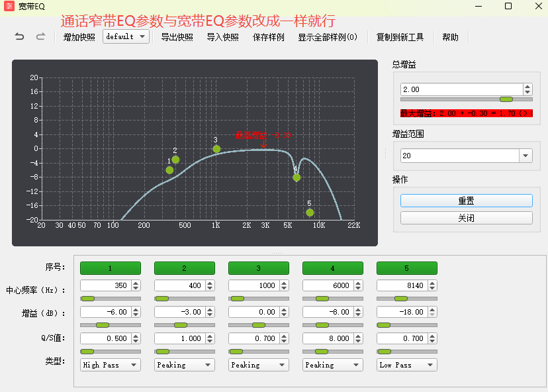Image resolution: width=548 pixels, height=392 pixels.
Task: Click the undo arrow icon
Action: [20, 36]
